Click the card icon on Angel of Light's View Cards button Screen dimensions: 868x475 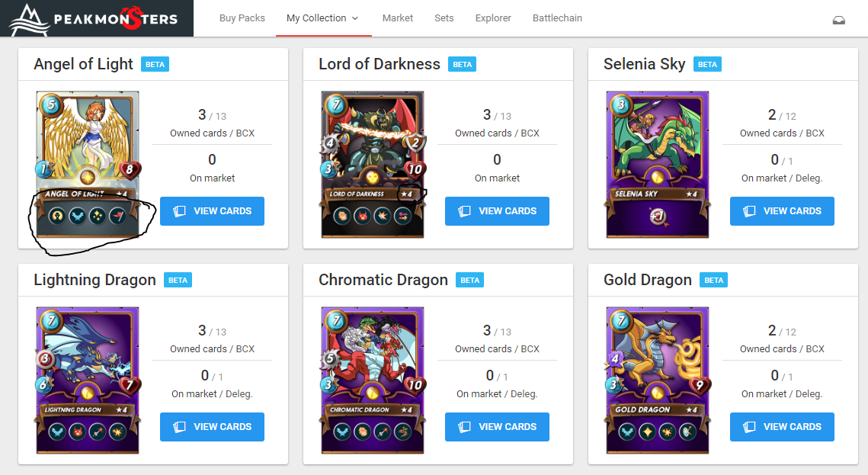point(179,211)
